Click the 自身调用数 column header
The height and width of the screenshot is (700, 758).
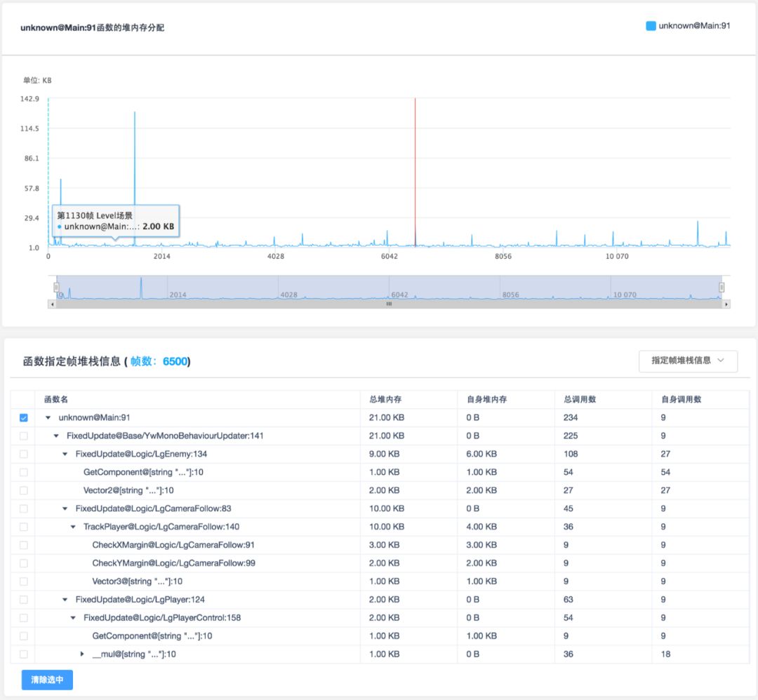681,400
